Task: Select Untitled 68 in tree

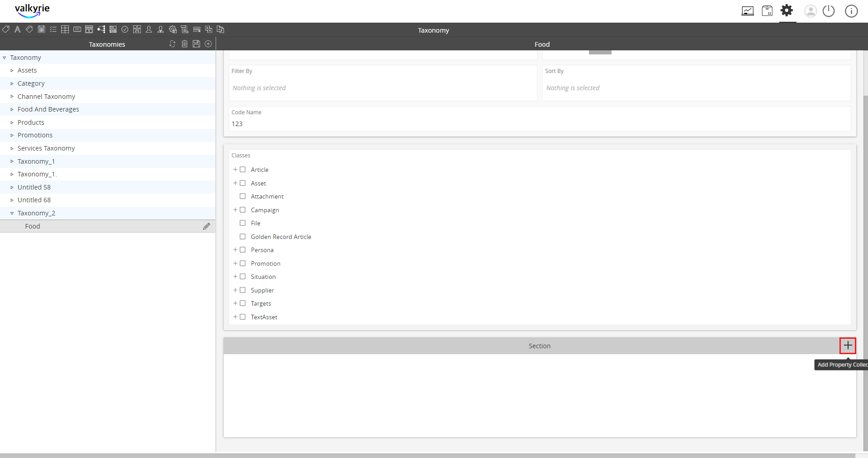Action: pyautogui.click(x=34, y=200)
